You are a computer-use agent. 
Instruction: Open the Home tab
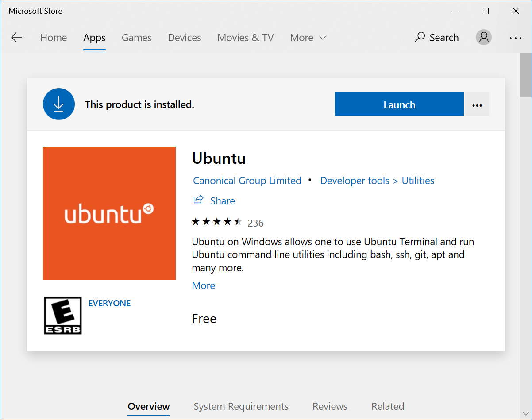54,38
